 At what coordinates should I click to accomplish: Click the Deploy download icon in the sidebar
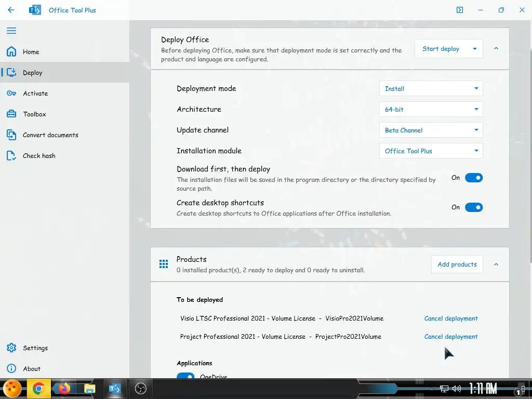tap(11, 72)
